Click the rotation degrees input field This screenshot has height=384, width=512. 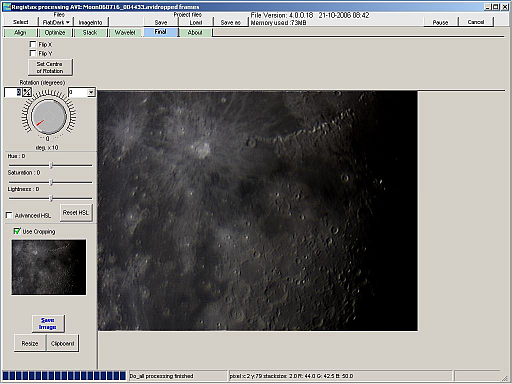click(x=13, y=92)
